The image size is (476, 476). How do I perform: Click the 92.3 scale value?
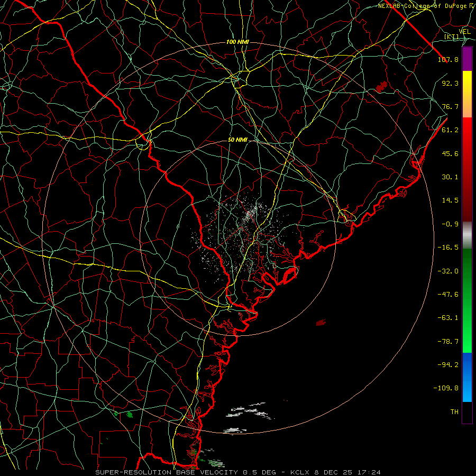[450, 83]
